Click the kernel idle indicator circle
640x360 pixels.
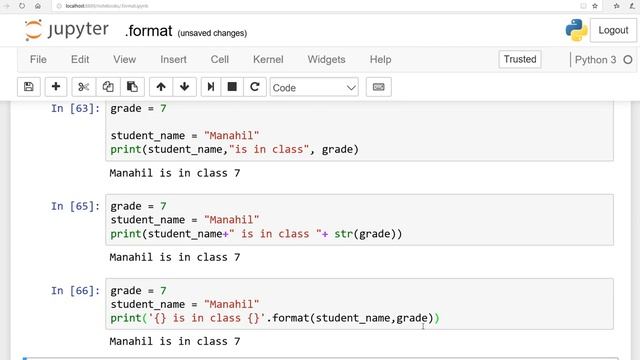pos(628,60)
